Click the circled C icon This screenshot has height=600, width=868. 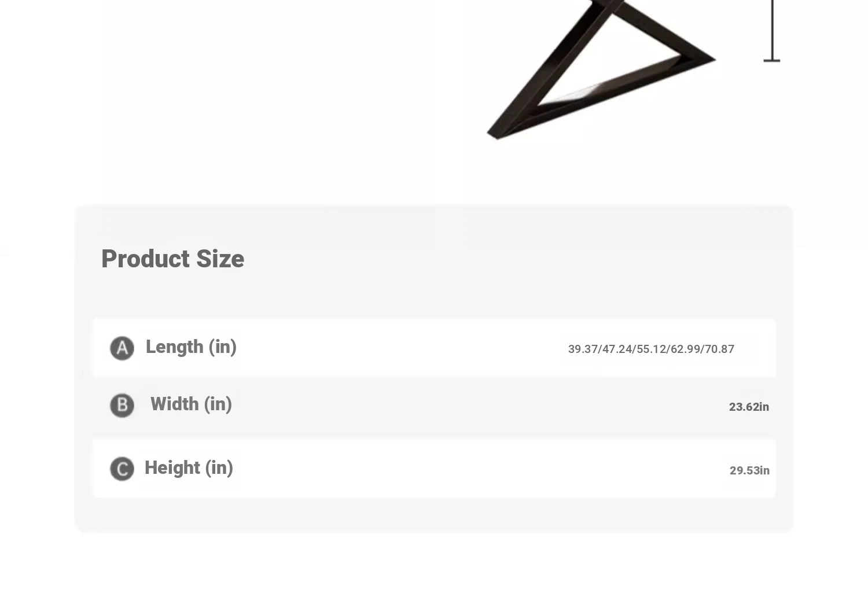click(x=122, y=469)
